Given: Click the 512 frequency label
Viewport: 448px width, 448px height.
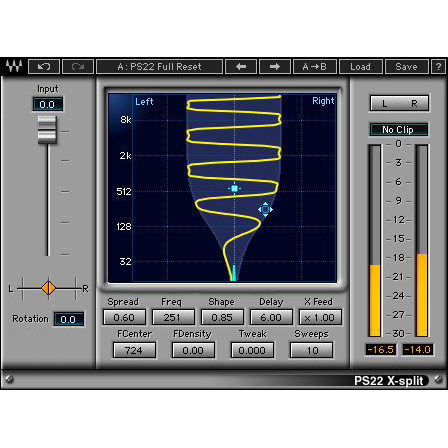Looking at the screenshot, I should [x=124, y=191].
